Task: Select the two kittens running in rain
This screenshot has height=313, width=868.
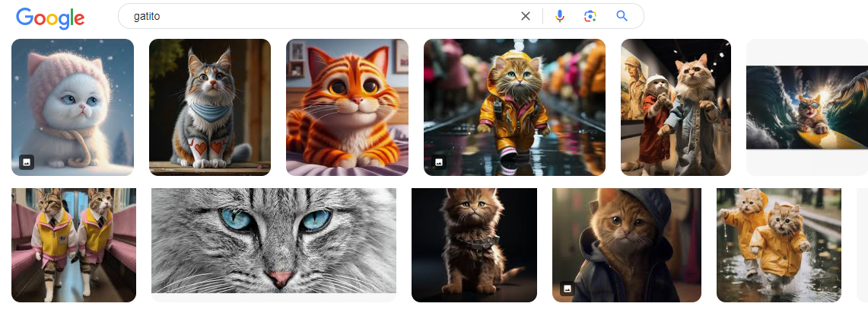Action: [779, 245]
